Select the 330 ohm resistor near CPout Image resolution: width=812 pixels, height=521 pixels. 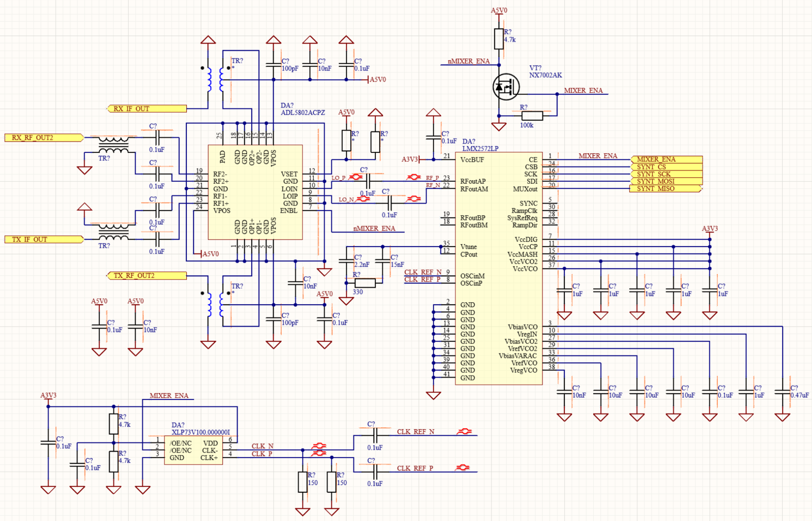pos(365,283)
